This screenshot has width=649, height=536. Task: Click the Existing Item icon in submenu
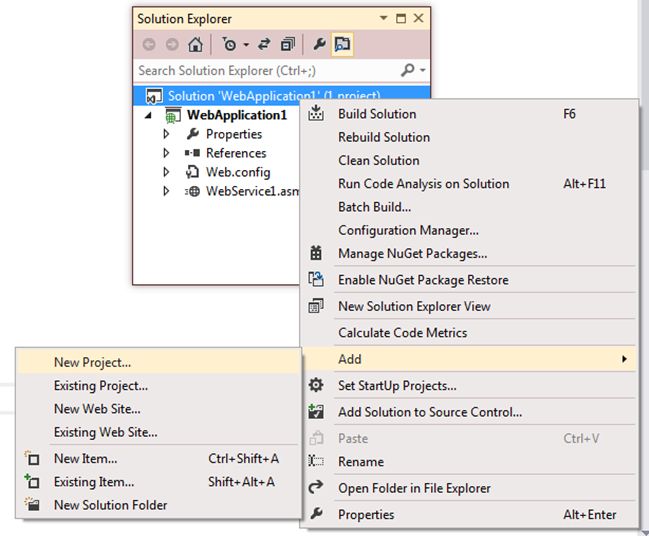(x=32, y=481)
